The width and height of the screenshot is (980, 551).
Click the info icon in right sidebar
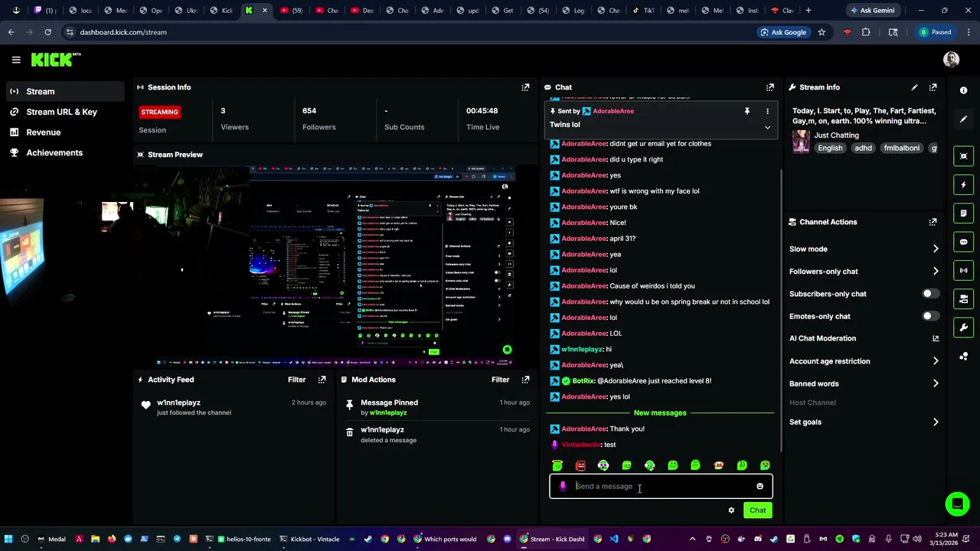[963, 90]
